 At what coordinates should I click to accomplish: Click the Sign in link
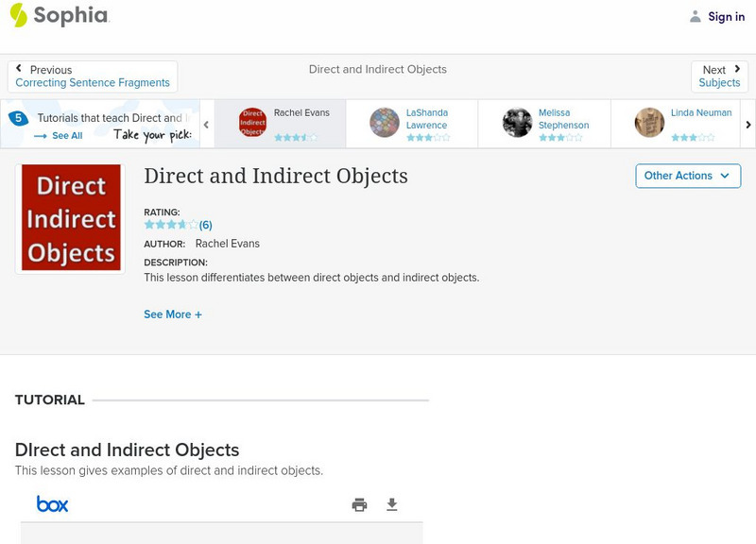pos(726,16)
